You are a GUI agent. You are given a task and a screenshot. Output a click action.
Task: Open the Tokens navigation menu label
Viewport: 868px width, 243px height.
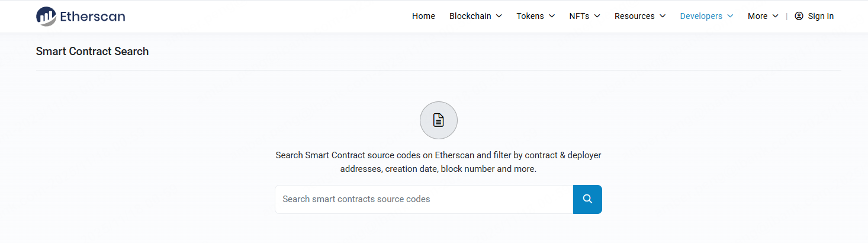coord(530,16)
